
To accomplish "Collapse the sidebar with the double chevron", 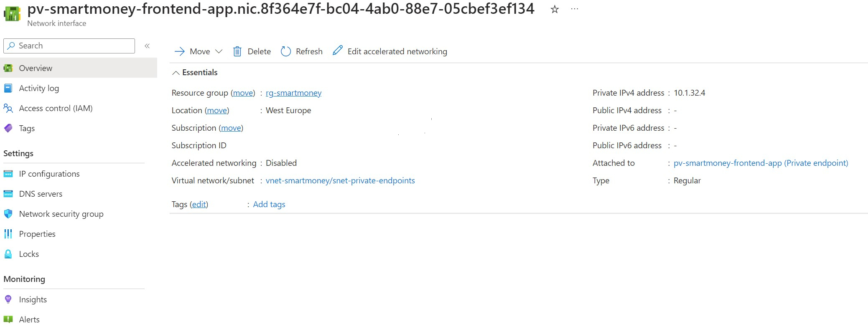I will [x=147, y=46].
